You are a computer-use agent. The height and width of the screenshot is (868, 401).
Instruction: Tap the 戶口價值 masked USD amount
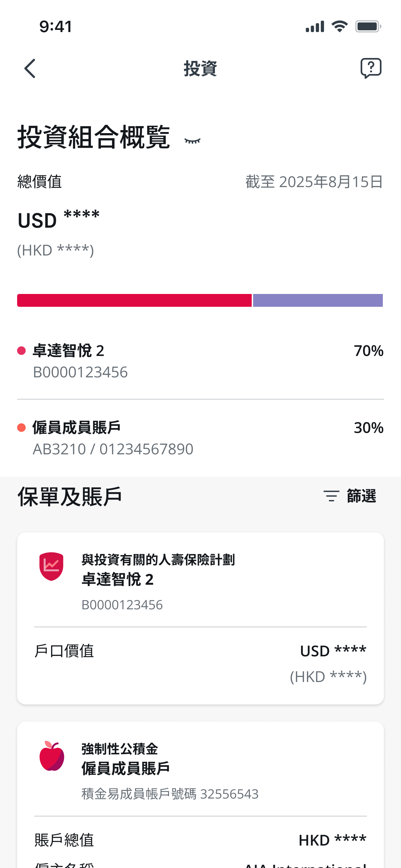333,651
